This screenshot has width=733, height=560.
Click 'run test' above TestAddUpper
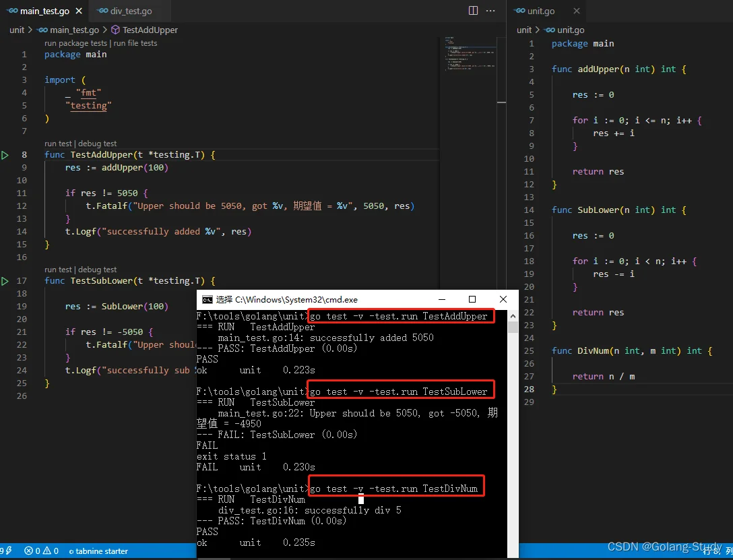tap(58, 144)
